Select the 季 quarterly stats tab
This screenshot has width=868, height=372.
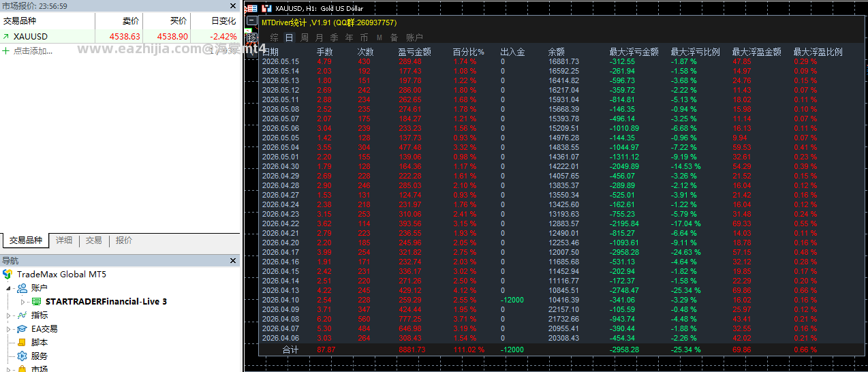[334, 37]
